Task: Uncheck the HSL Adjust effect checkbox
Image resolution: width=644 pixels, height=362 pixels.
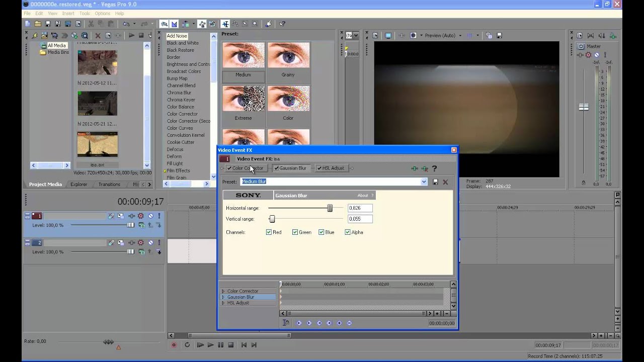Action: tap(319, 168)
